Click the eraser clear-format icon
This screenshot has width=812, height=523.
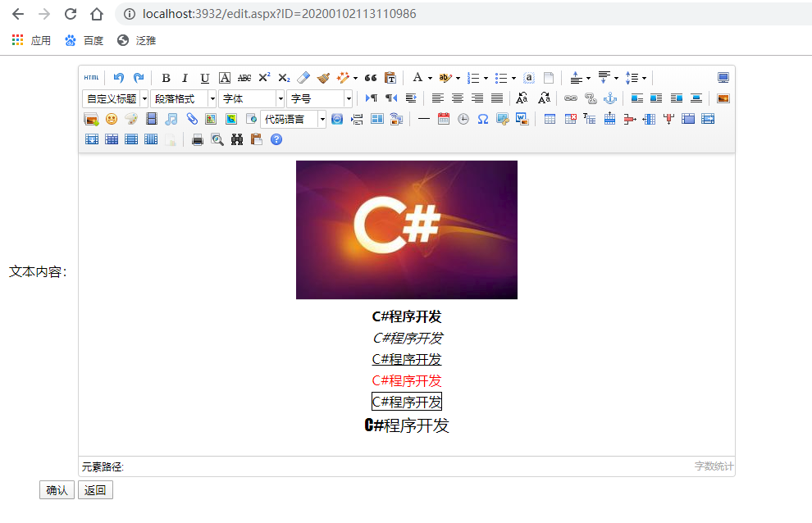303,78
